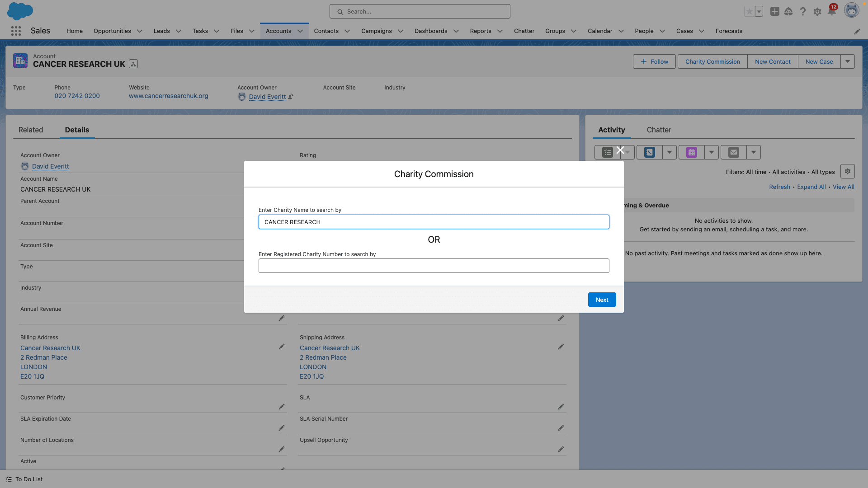This screenshot has height=488, width=868.
Task: Go to the Home tab
Action: point(75,31)
